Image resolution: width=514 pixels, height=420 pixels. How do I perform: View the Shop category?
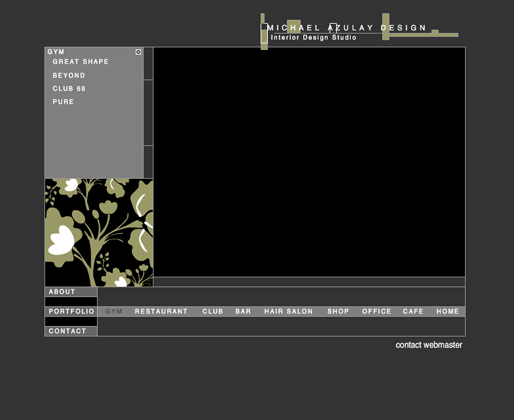pos(338,311)
